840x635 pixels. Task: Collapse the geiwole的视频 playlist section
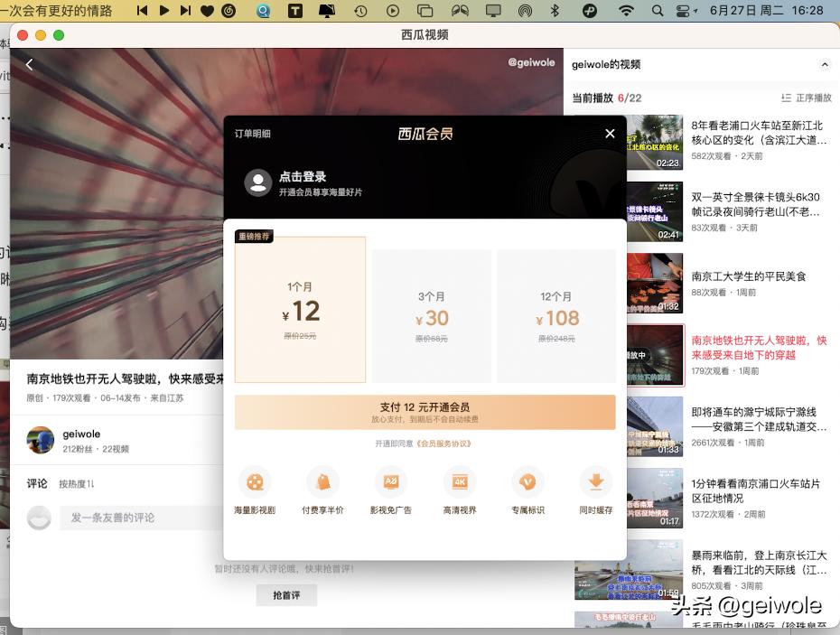(825, 64)
